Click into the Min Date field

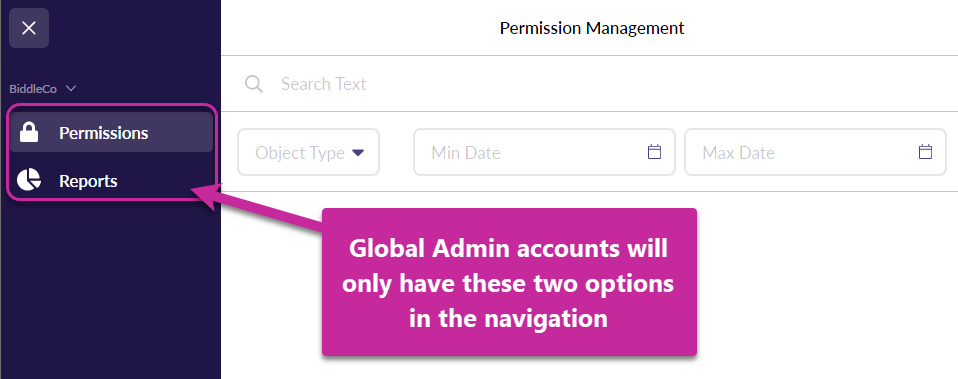544,152
